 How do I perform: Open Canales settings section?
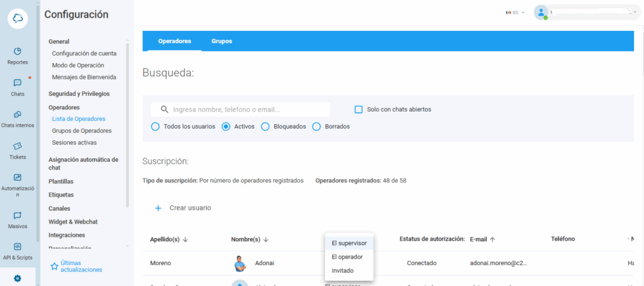pyautogui.click(x=59, y=209)
